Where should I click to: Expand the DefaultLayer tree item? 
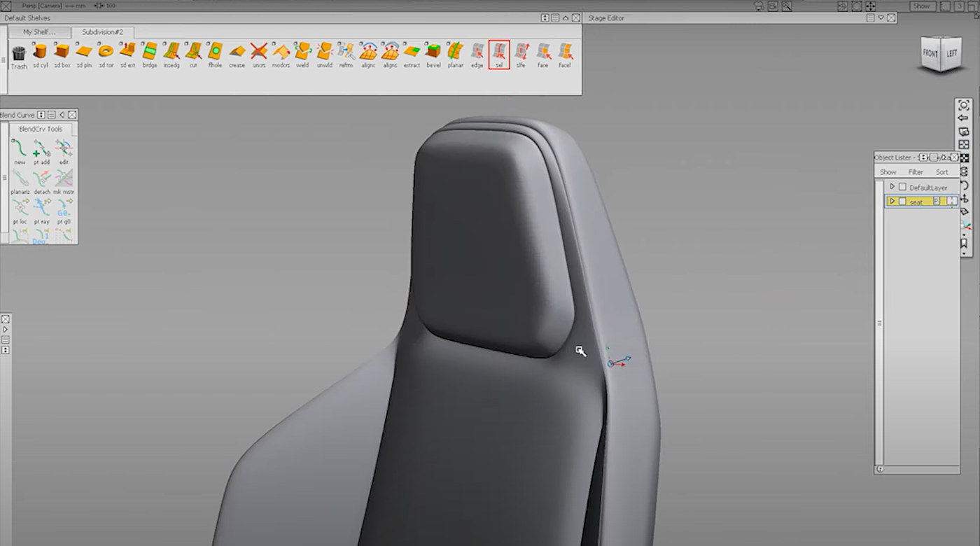click(892, 187)
